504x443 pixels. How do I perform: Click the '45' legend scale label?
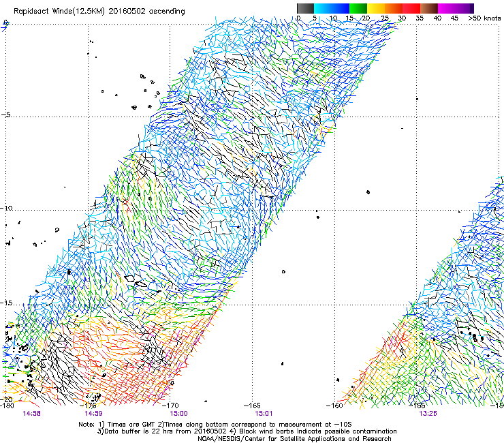454,18
